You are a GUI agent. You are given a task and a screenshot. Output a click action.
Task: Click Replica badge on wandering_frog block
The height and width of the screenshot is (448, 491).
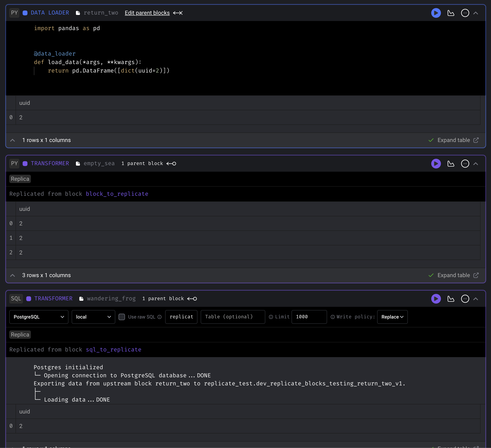20,335
